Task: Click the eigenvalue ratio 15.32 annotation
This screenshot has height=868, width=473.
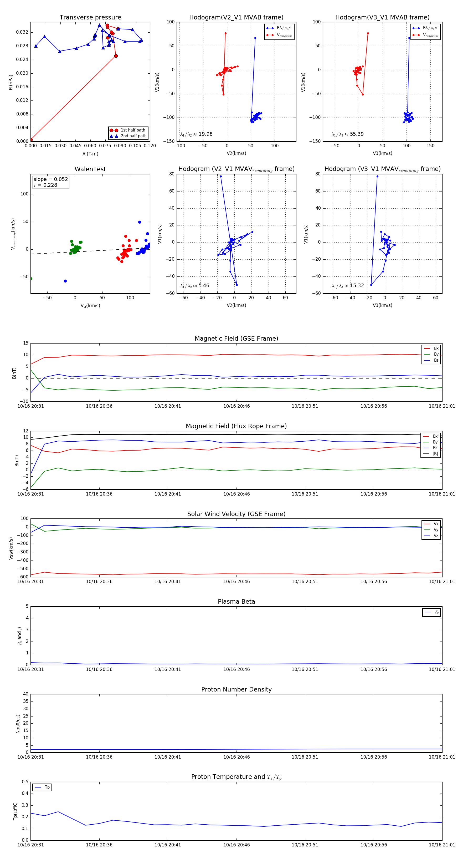Action: [347, 286]
